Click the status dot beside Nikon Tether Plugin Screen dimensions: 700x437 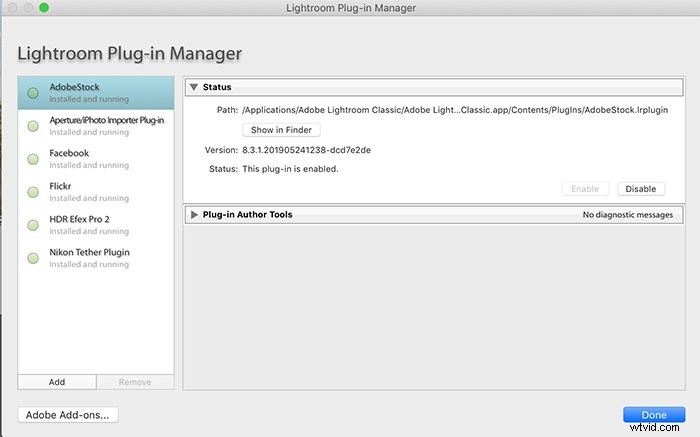click(x=33, y=258)
